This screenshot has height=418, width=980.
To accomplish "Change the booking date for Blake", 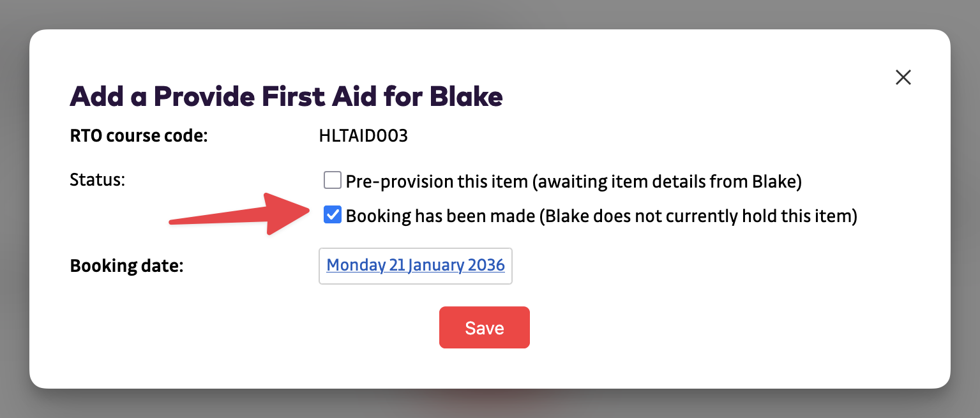I will (415, 265).
